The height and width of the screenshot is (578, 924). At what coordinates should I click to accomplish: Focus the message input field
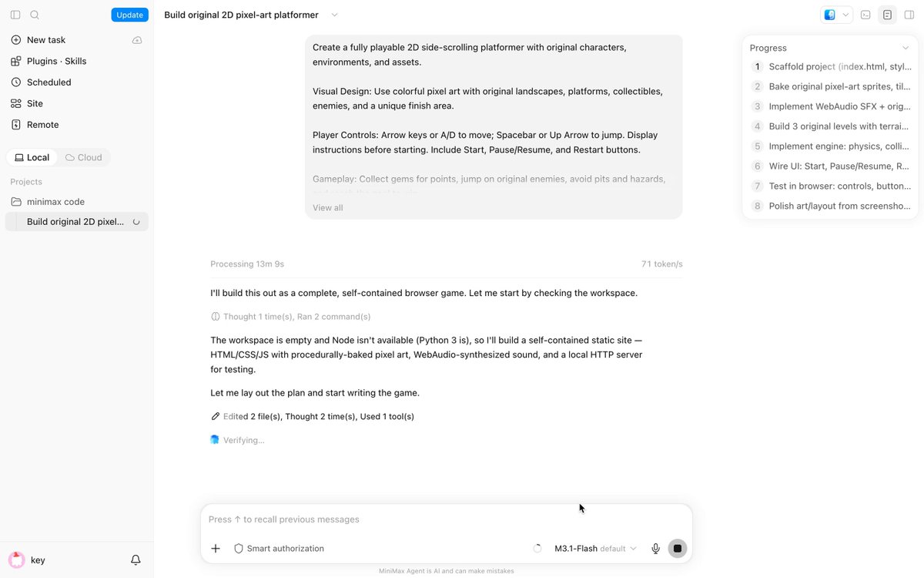click(446, 519)
